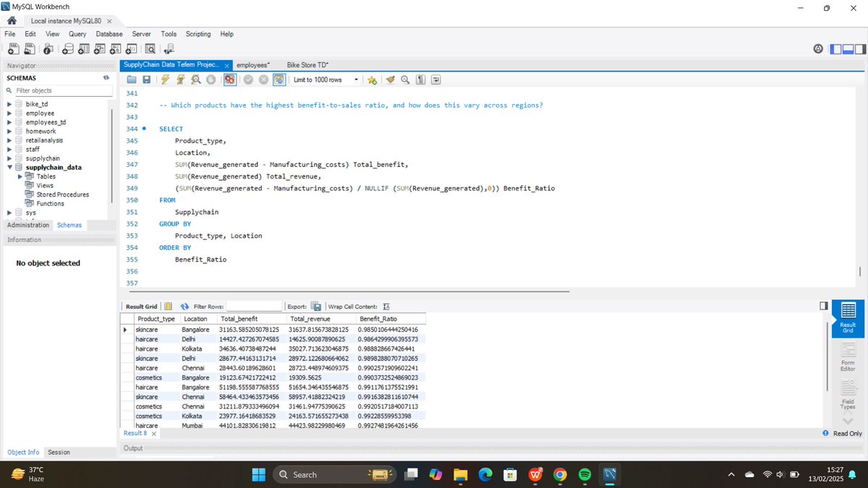
Task: Open the home screen tab icon
Action: click(x=11, y=21)
